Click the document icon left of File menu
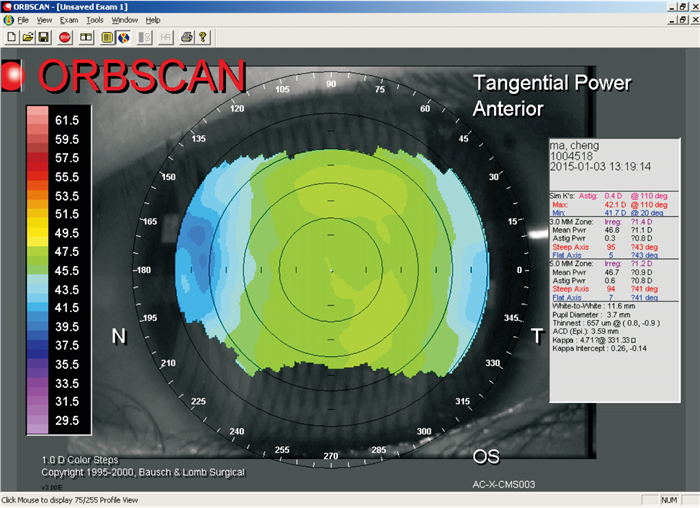This screenshot has width=700, height=508. (8, 20)
